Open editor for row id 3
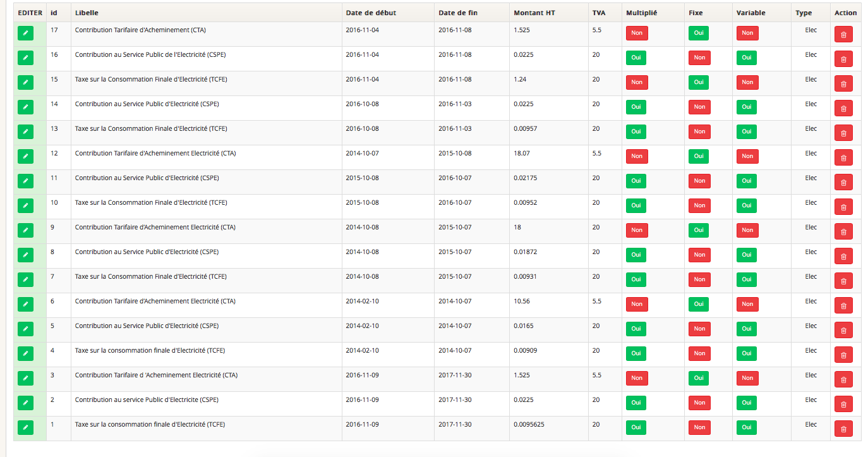The image size is (868, 457). (x=25, y=378)
